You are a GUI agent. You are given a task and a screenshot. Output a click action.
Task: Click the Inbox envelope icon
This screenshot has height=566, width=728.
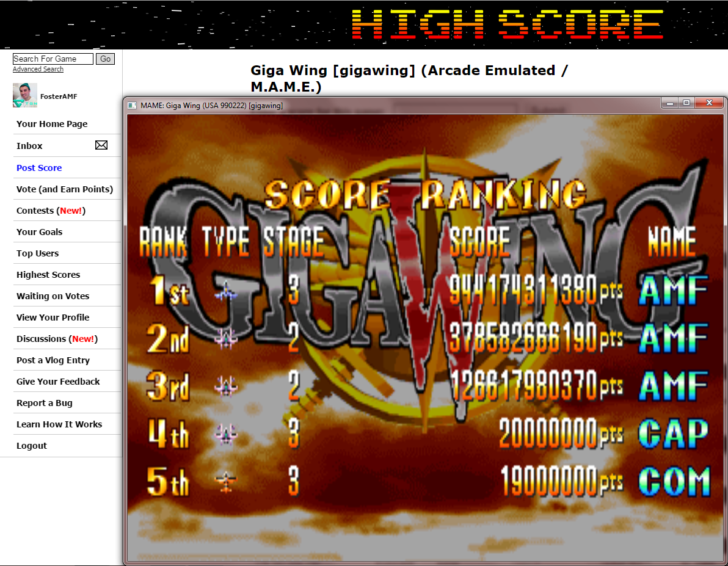pos(101,145)
